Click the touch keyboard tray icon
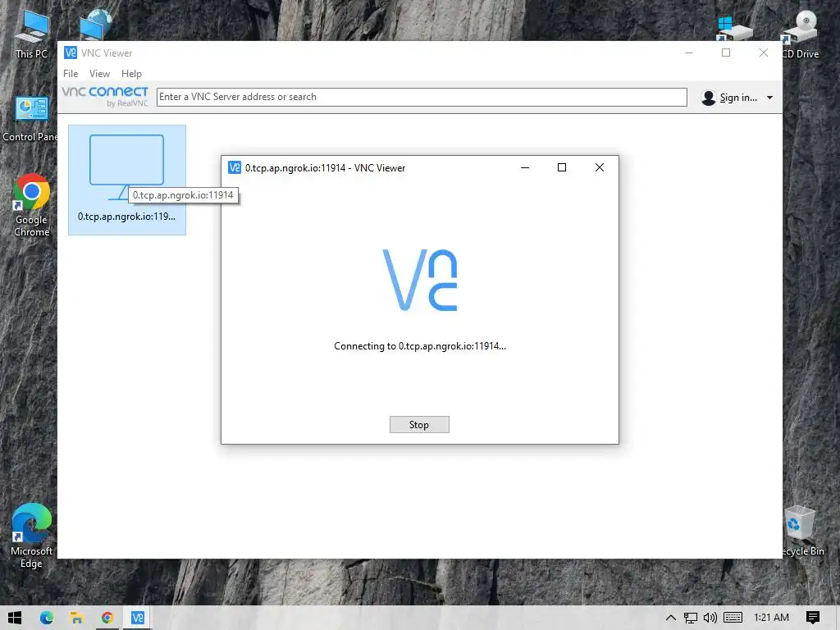840x630 pixels. point(733,618)
